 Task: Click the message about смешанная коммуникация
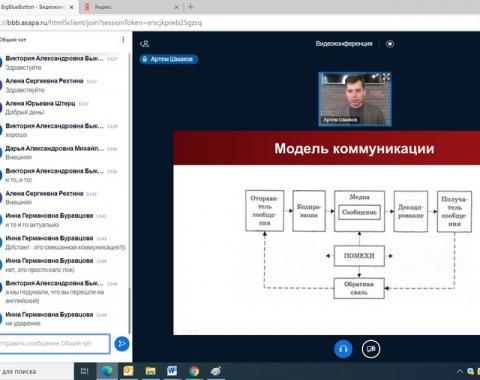click(x=65, y=247)
